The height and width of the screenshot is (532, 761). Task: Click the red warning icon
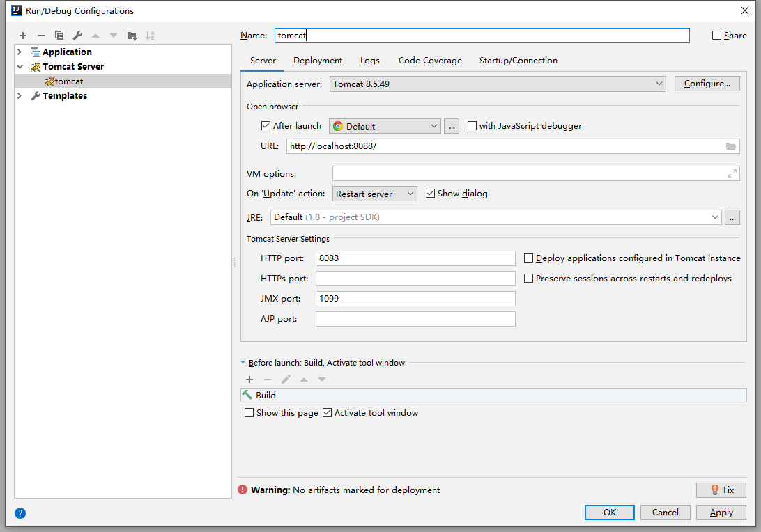tap(243, 490)
